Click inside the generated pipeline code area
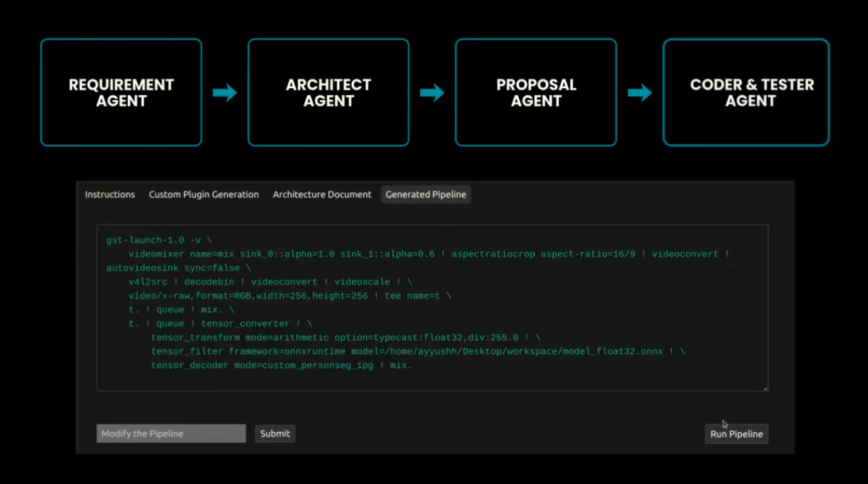This screenshot has width=868, height=484. pyautogui.click(x=432, y=308)
